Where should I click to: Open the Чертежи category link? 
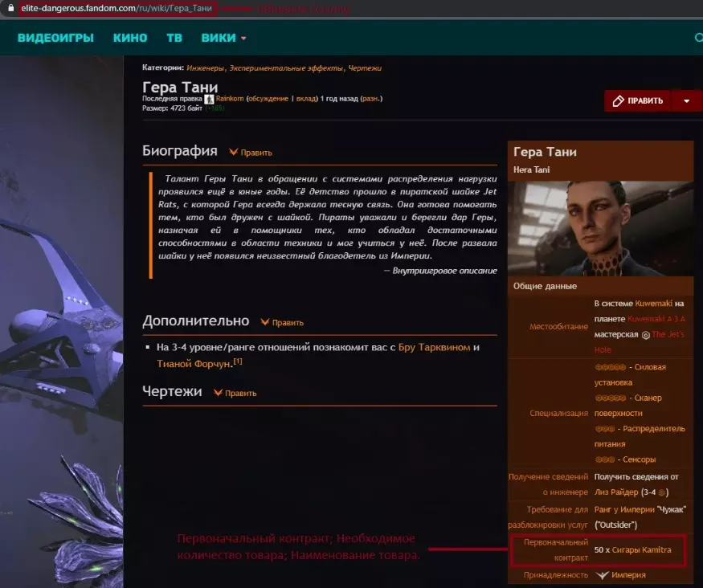coord(365,68)
